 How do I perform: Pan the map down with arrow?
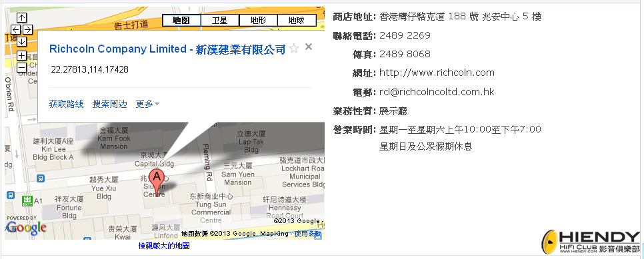[x=22, y=41]
